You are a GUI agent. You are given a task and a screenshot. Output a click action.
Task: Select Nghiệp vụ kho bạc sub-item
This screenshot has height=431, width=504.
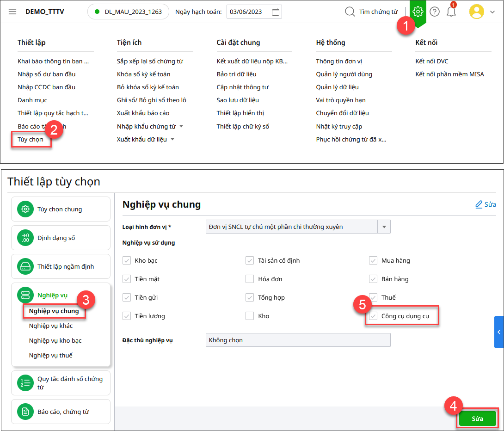[55, 341]
